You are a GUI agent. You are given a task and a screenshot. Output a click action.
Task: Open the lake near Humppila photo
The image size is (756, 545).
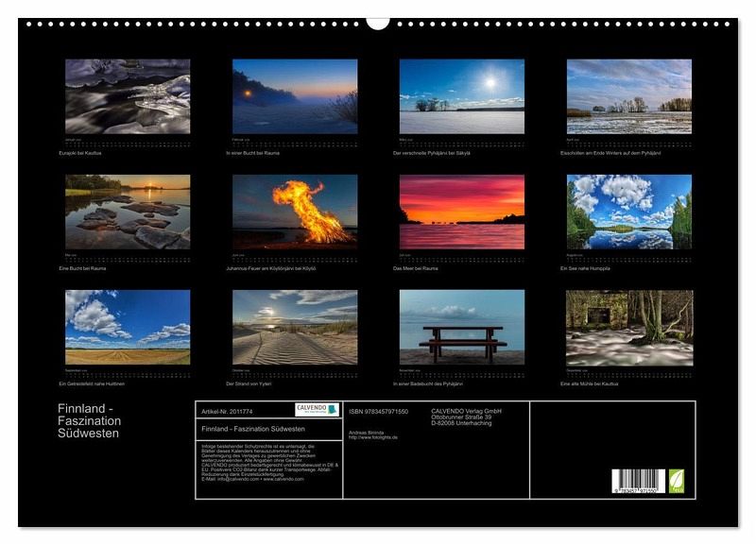[628, 212]
